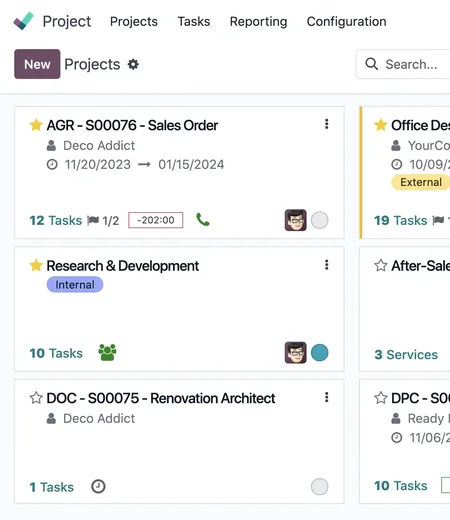The width and height of the screenshot is (450, 520).
Task: Unstar the AGR - S00076 project
Action: tap(36, 125)
